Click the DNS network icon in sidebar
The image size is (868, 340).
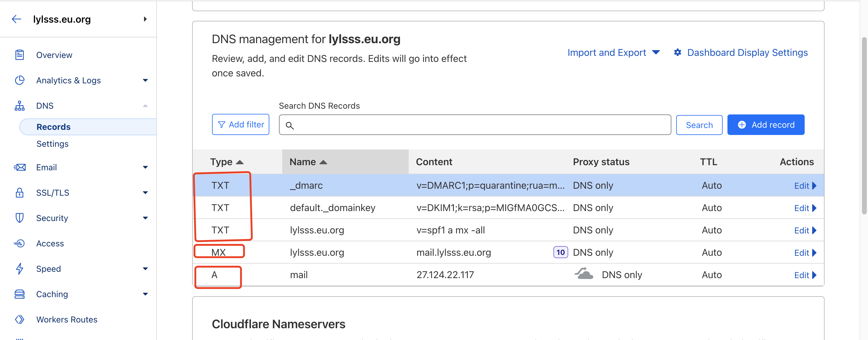pos(20,106)
